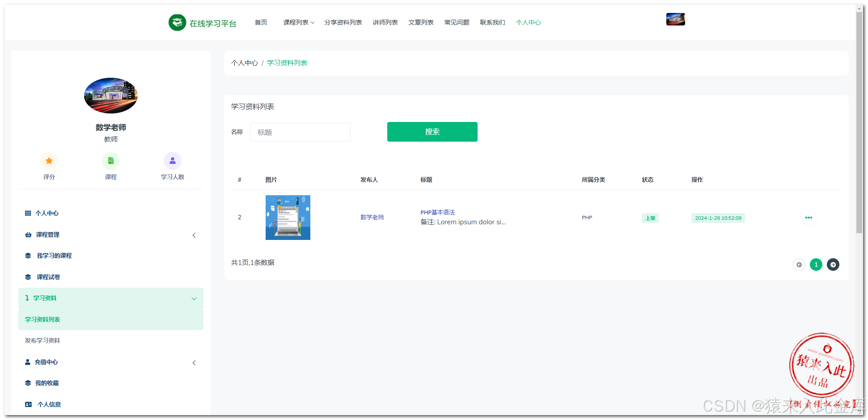Click the previous page arrow in pagination
The height and width of the screenshot is (420, 868).
pyautogui.click(x=799, y=265)
